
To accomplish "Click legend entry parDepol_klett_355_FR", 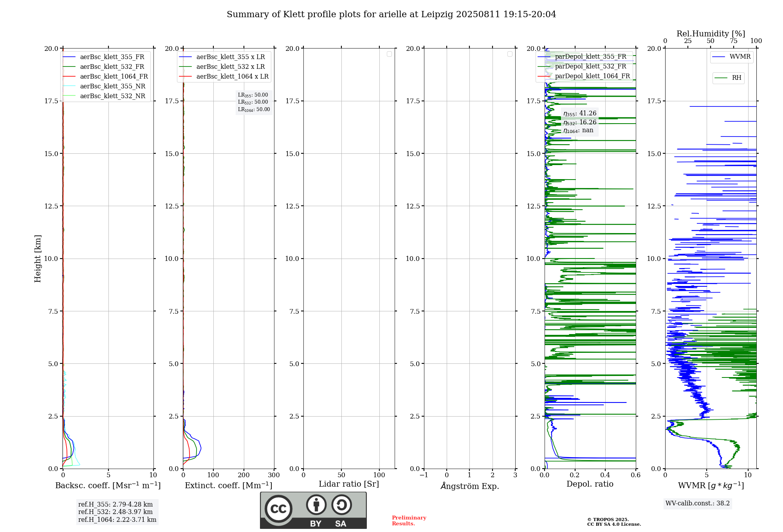I will coord(591,56).
